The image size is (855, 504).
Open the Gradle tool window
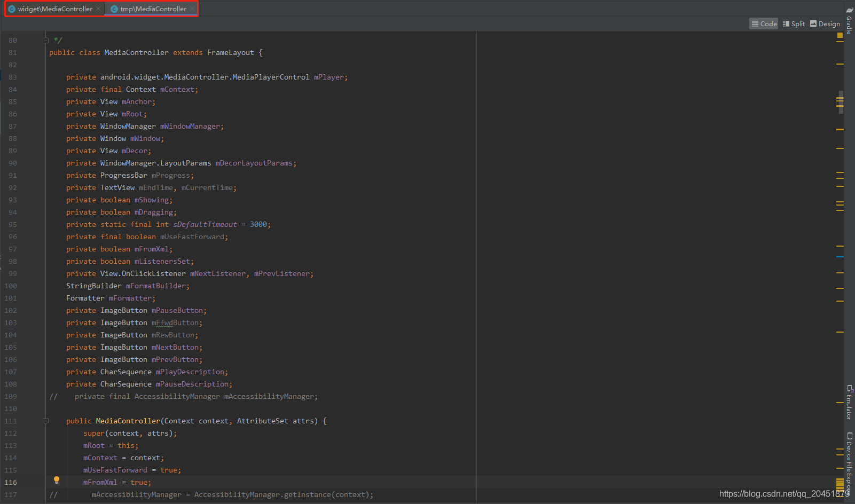tap(849, 20)
